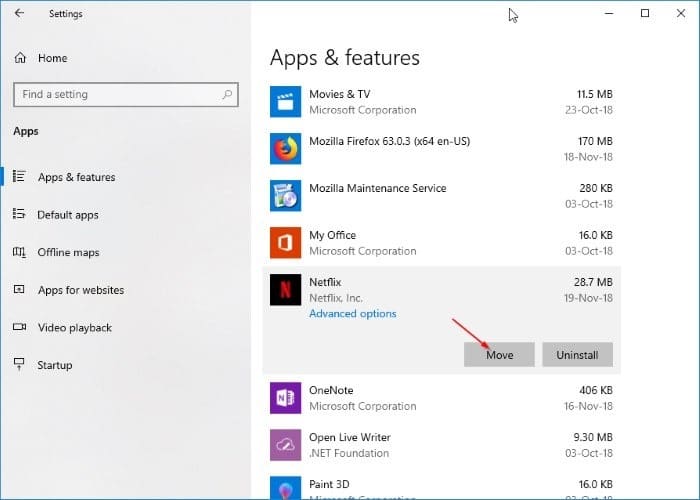Click the Movies & TV app icon
Image resolution: width=700 pixels, height=500 pixels.
pyautogui.click(x=285, y=102)
